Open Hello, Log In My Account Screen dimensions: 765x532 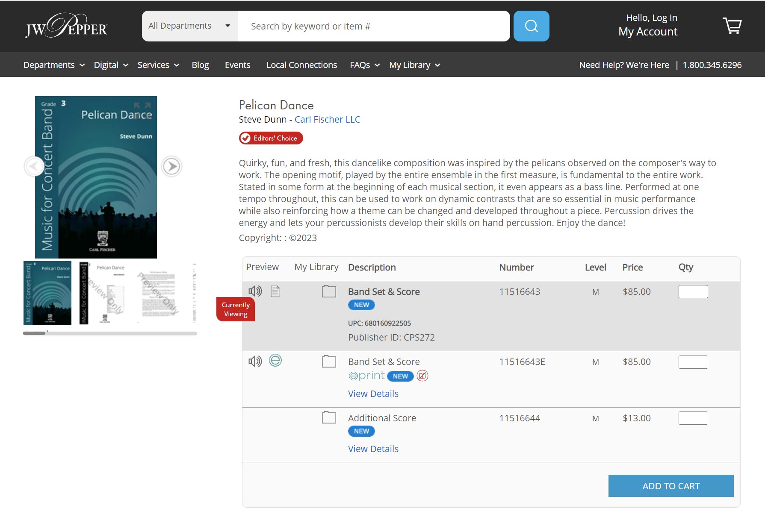(648, 25)
